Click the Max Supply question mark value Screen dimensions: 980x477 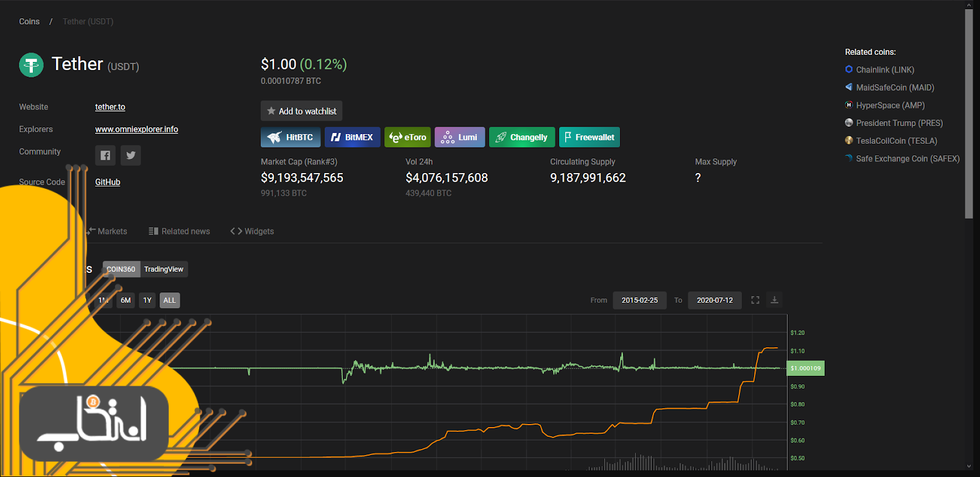698,178
